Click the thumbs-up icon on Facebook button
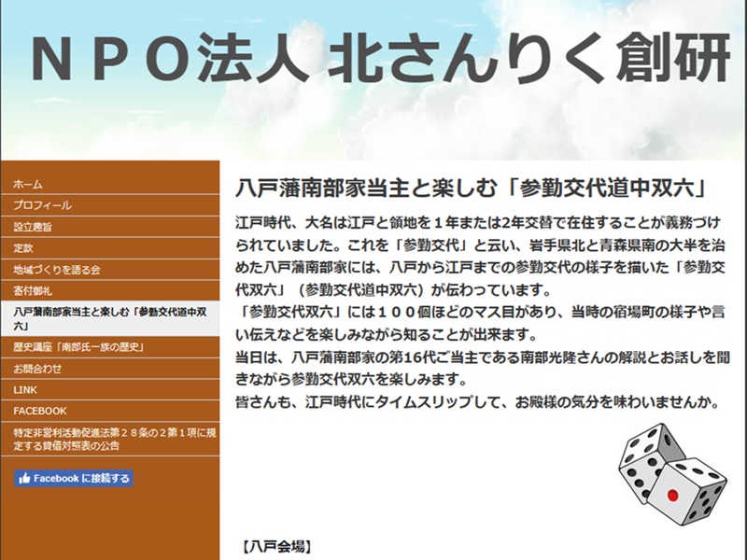 [24, 478]
